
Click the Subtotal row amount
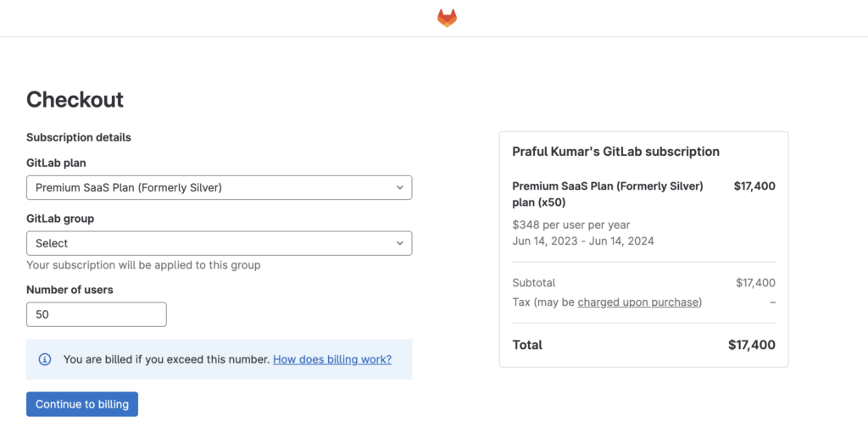pyautogui.click(x=755, y=283)
